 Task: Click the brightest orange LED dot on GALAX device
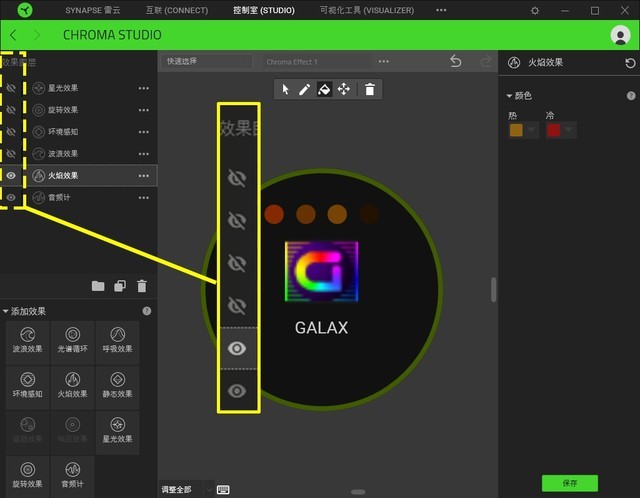pos(337,214)
